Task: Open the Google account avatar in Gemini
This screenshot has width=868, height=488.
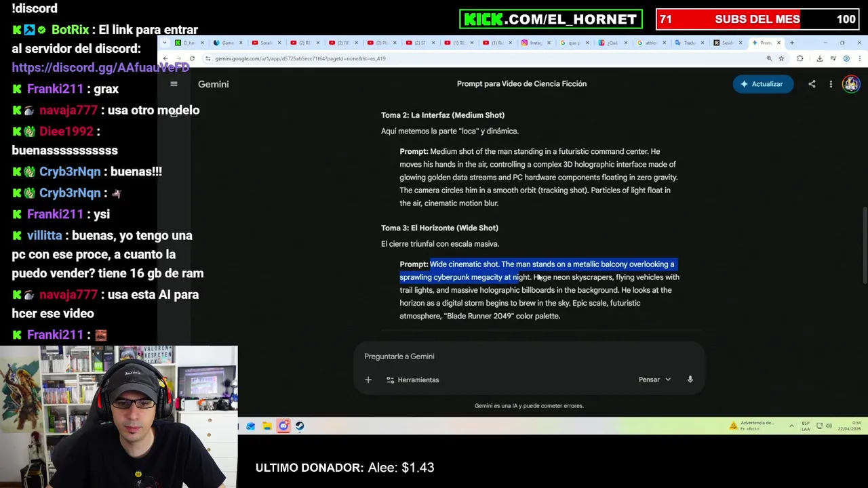Action: pos(851,84)
